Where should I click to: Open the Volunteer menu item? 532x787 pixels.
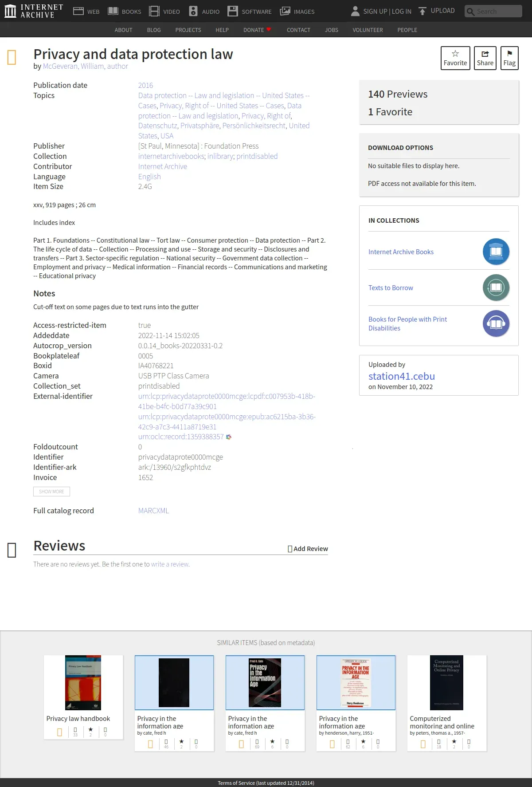point(368,30)
